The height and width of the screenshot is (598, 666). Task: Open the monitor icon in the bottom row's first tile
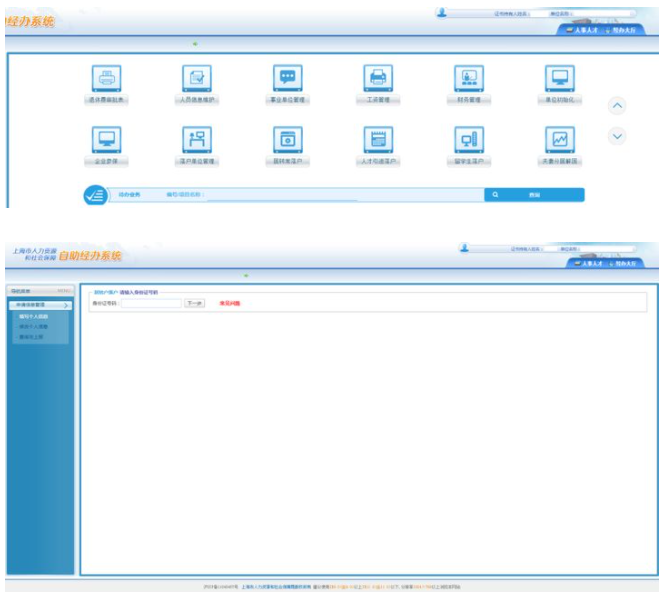pyautogui.click(x=106, y=140)
